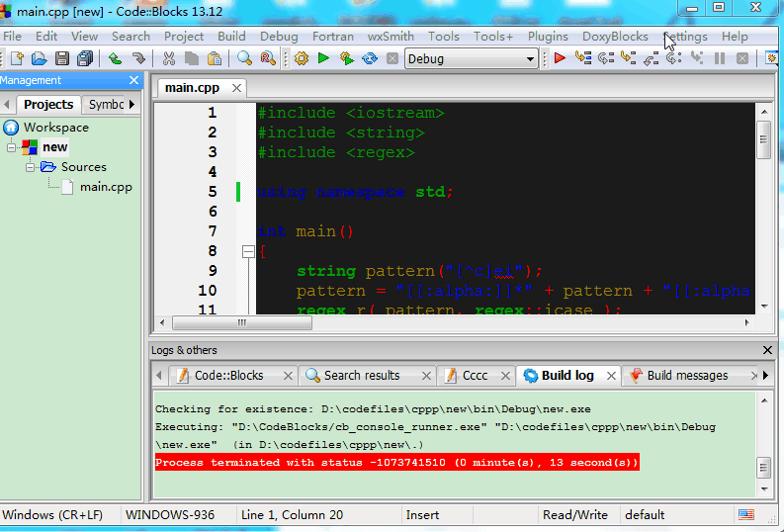Image resolution: width=784 pixels, height=532 pixels.
Task: Click the Open file folder icon
Action: point(40,59)
